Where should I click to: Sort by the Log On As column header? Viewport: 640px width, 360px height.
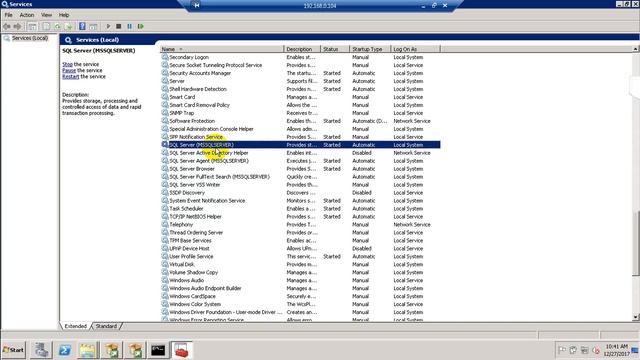tap(416, 49)
